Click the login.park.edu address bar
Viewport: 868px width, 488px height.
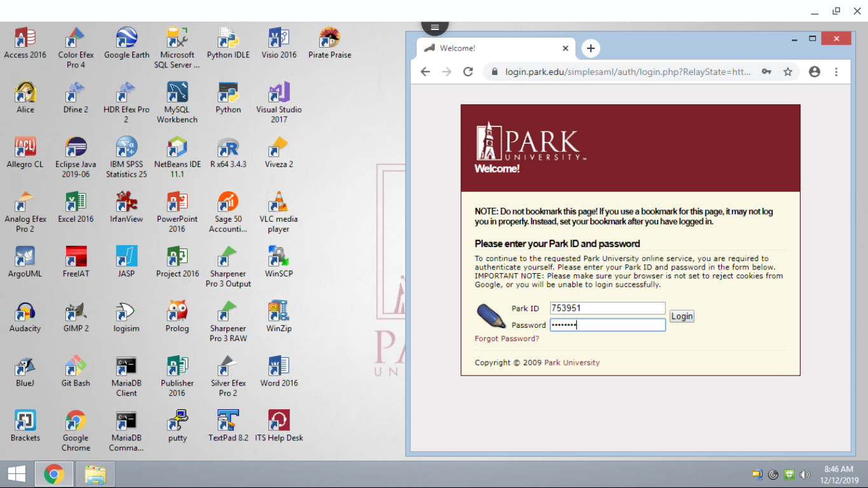(x=628, y=72)
